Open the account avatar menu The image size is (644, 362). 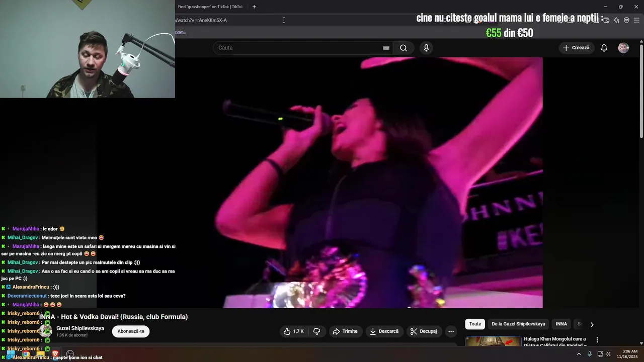pyautogui.click(x=623, y=48)
